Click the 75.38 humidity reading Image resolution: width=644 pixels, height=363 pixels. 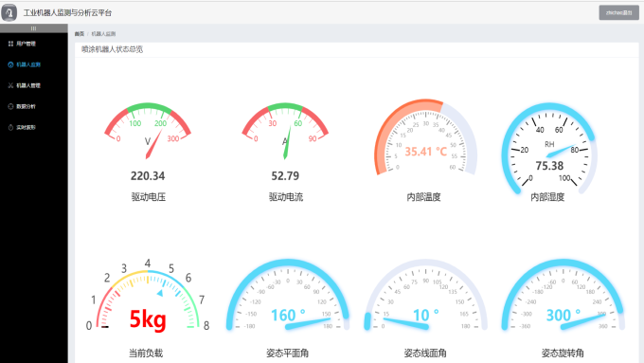pyautogui.click(x=549, y=166)
